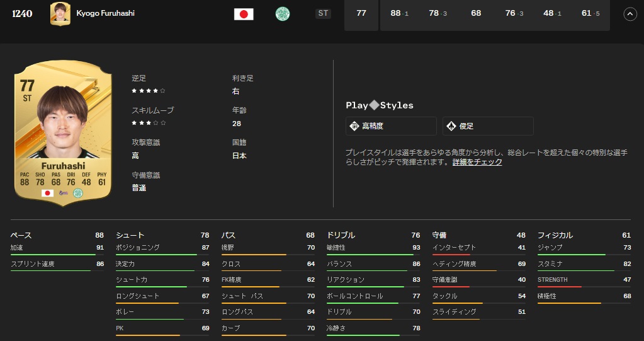644x341 pixels.
Task: Select the ST position badge
Action: coord(323,13)
